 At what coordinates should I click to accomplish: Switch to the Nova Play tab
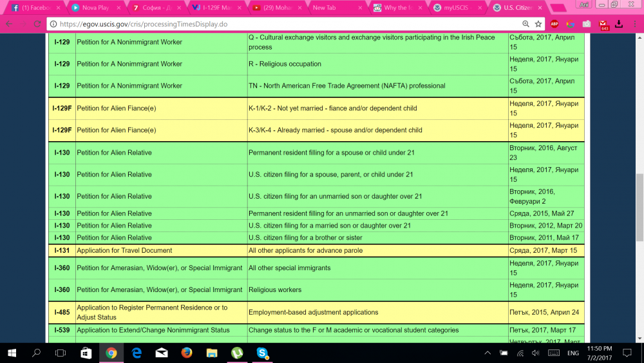(96, 8)
